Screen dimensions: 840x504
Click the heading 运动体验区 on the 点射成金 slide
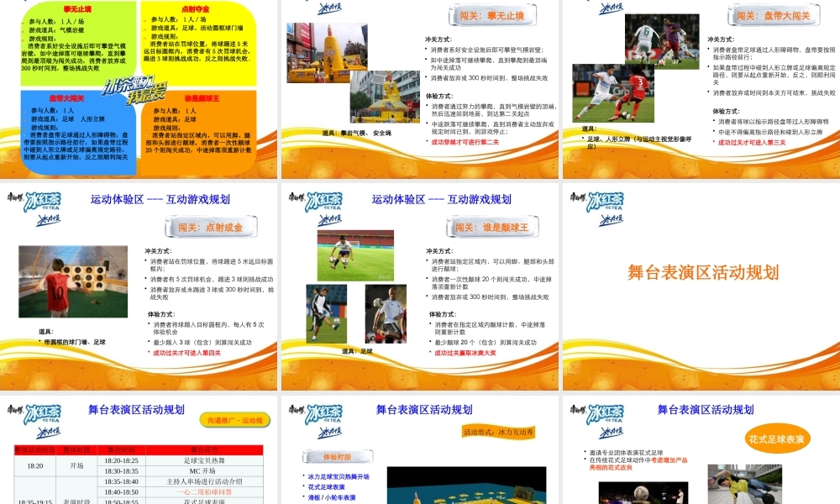[x=118, y=199]
